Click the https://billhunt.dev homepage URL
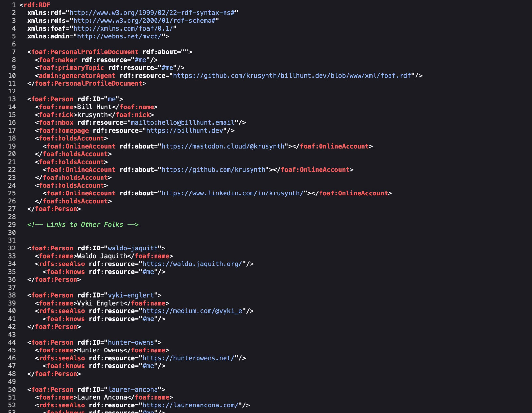Image resolution: width=532 pixels, height=413 pixels. (184, 131)
